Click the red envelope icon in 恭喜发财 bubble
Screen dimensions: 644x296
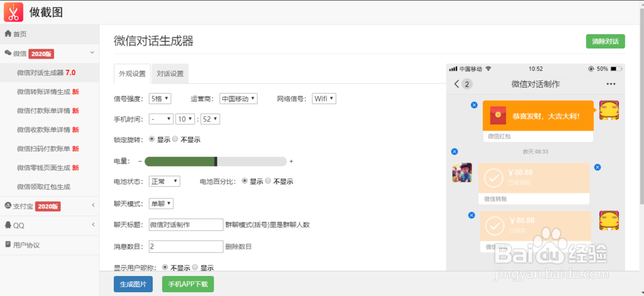click(498, 115)
